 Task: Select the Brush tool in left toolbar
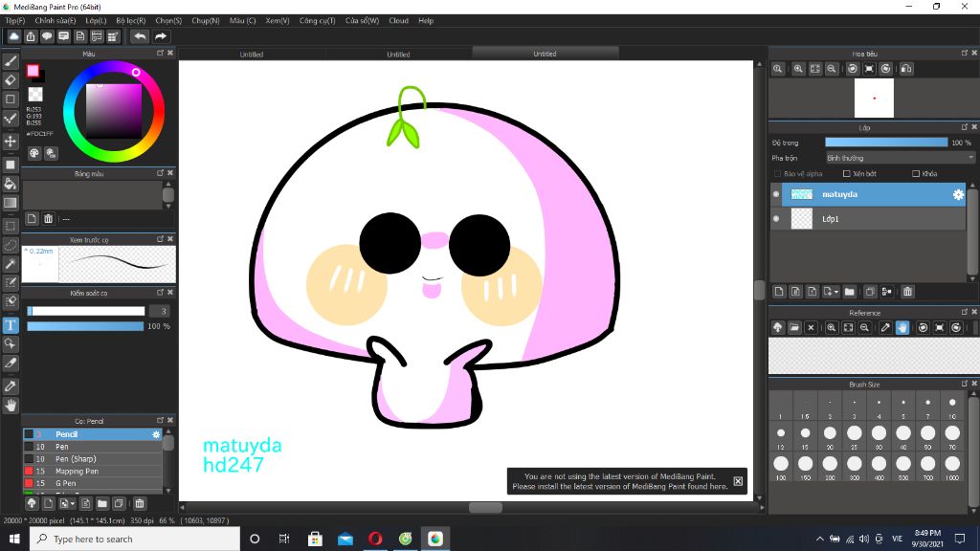tap(11, 61)
